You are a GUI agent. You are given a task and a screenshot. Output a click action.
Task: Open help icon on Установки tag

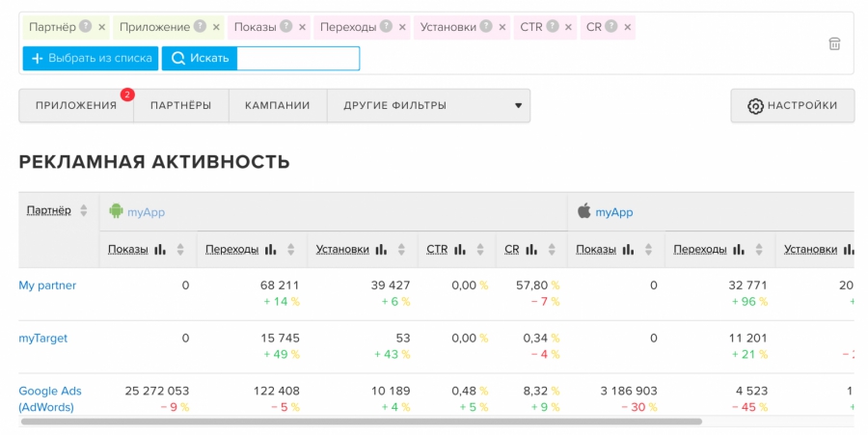point(486,26)
